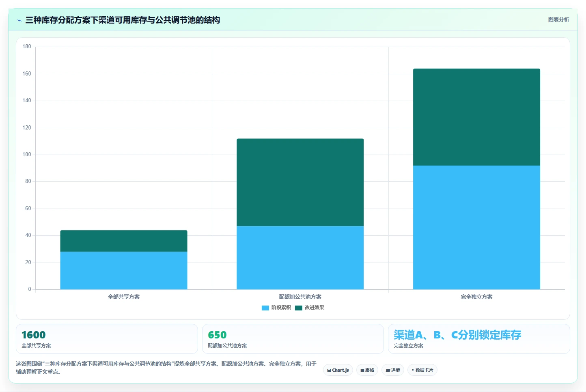
Task: Click the 图表分析 label
Action: coord(558,19)
